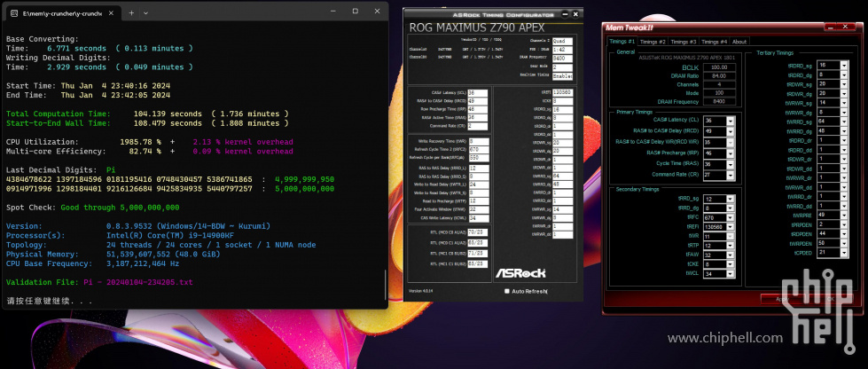
Task: Open RAS# Precharge (tRP) dropdown in MemTweakIt
Action: pos(731,153)
